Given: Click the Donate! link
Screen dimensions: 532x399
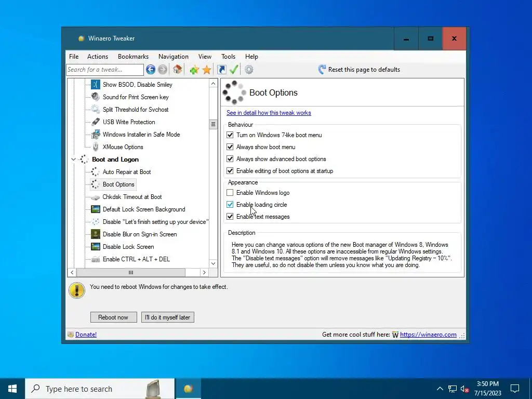Looking at the screenshot, I should [86, 335].
